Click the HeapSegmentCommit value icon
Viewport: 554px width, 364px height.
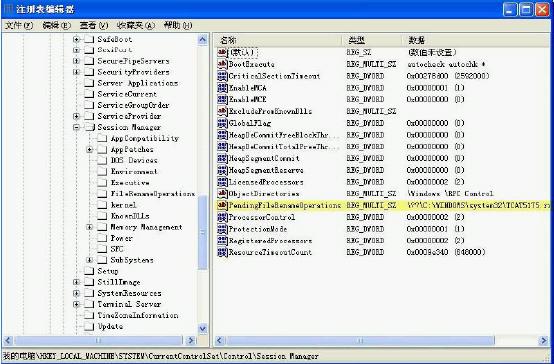coord(222,158)
